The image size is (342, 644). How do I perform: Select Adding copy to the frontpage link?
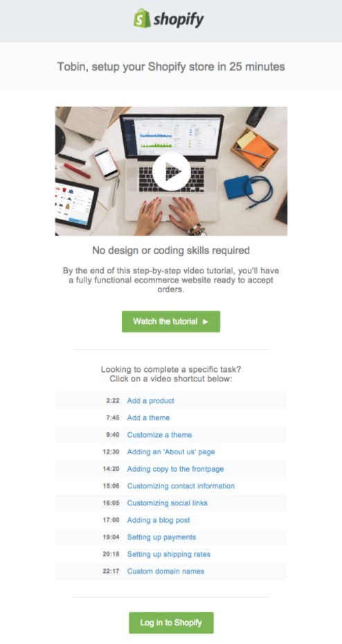(175, 469)
